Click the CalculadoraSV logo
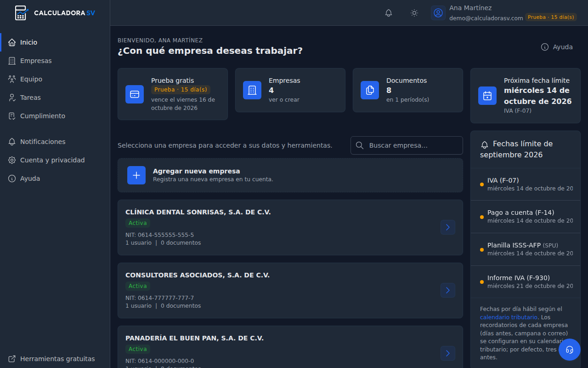588x368 pixels. [x=55, y=13]
